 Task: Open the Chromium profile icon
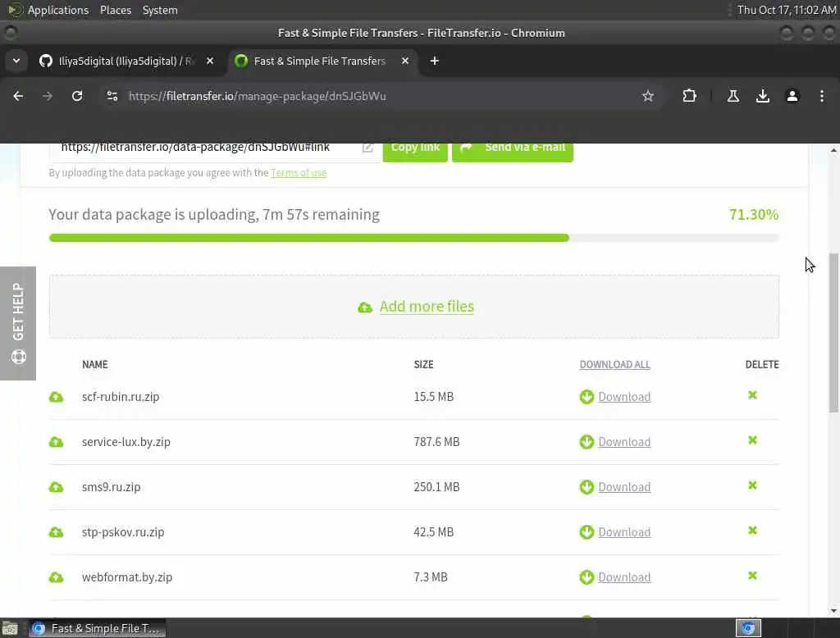point(792,96)
